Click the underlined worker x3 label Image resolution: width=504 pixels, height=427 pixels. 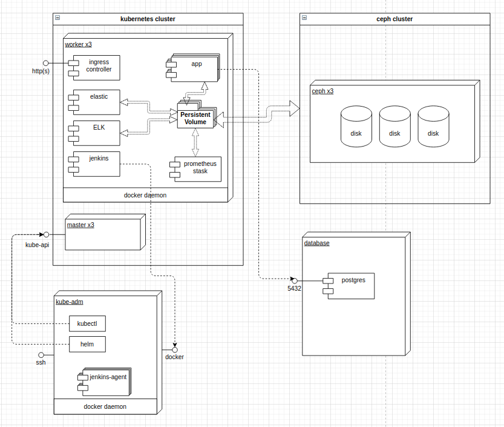pos(78,44)
